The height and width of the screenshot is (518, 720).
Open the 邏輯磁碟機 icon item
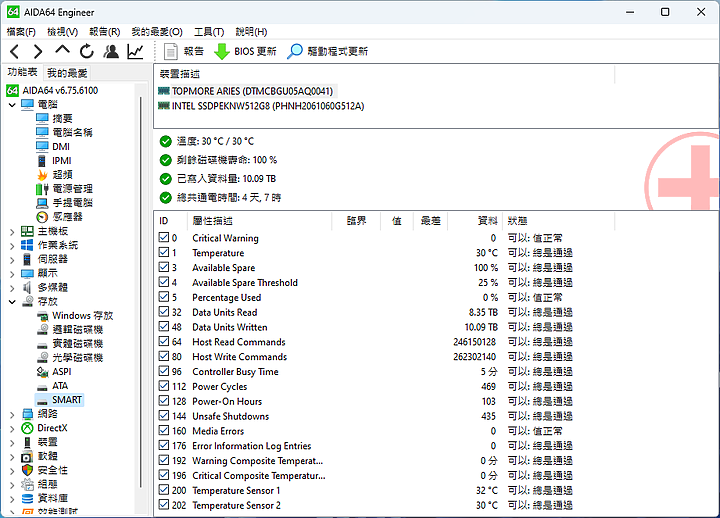click(x=43, y=330)
